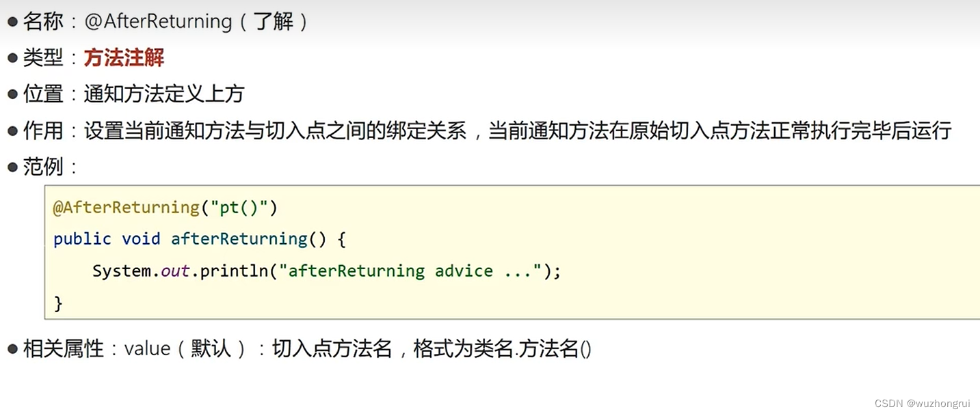Viewport: 980px width, 416px height.
Task: Click the bullet before 相关属性
Action: pyautogui.click(x=12, y=349)
